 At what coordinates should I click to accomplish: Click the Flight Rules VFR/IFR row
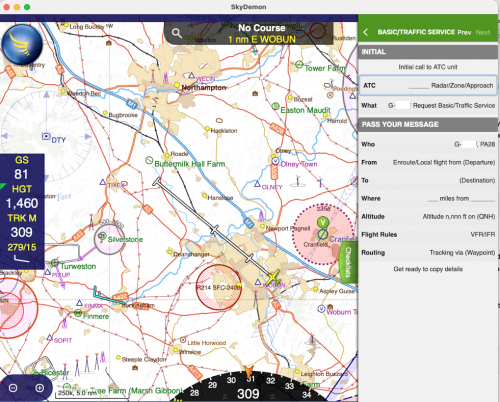(x=428, y=234)
